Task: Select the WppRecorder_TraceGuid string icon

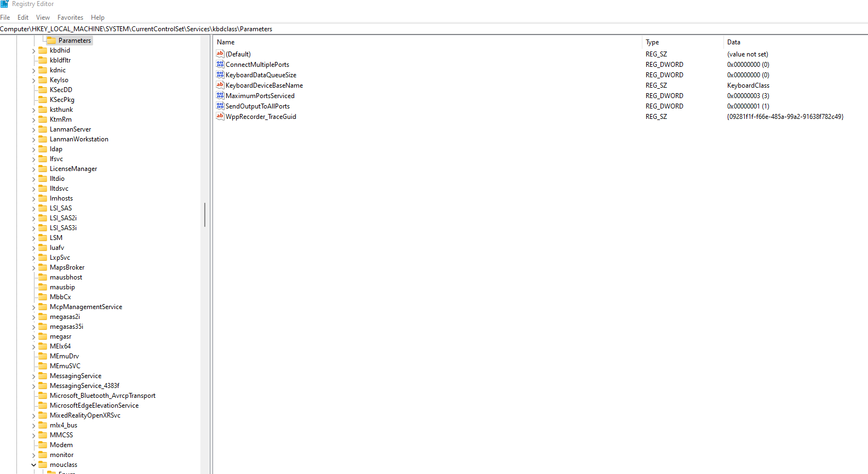Action: point(220,117)
